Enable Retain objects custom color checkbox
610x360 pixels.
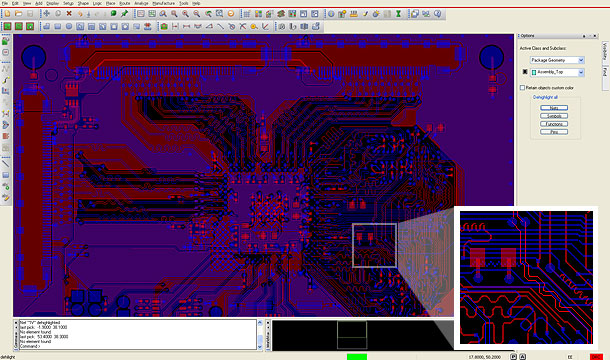[x=522, y=88]
